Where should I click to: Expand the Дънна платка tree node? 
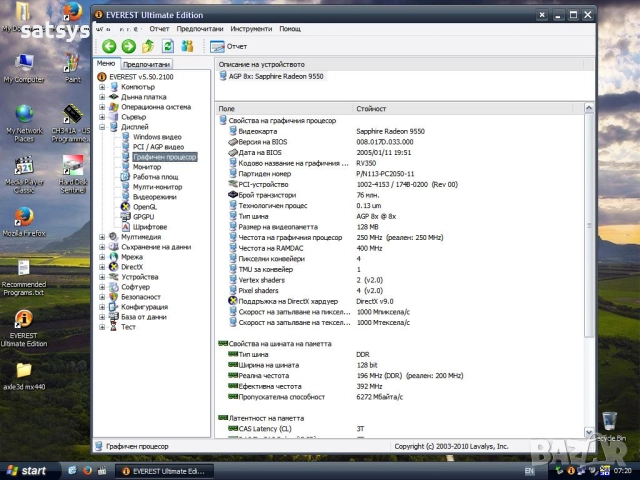(x=102, y=97)
